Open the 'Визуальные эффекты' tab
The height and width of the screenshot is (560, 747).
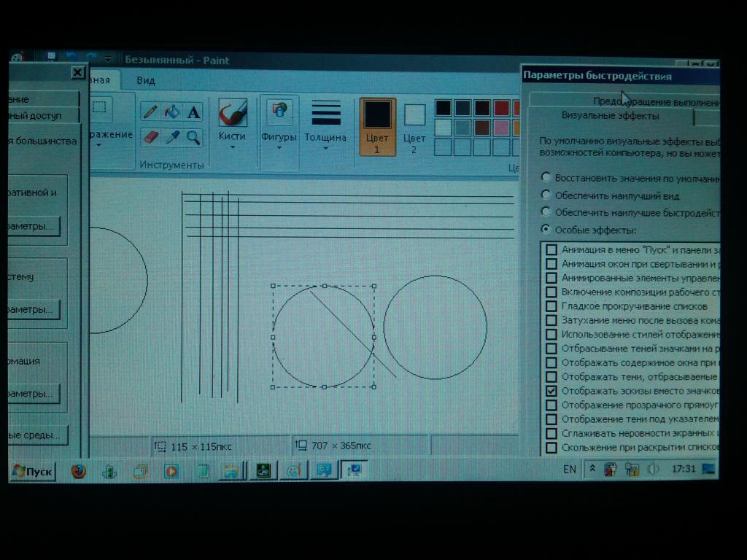click(x=610, y=116)
